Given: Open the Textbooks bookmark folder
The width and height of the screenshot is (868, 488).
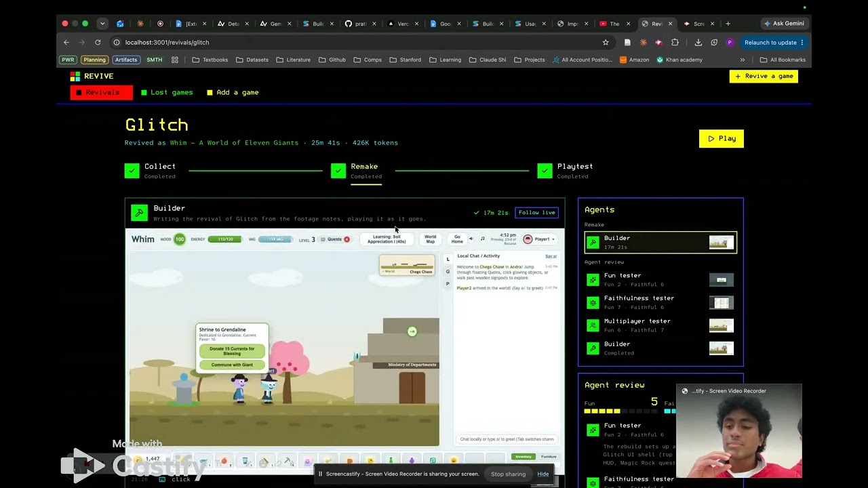Looking at the screenshot, I should 210,60.
